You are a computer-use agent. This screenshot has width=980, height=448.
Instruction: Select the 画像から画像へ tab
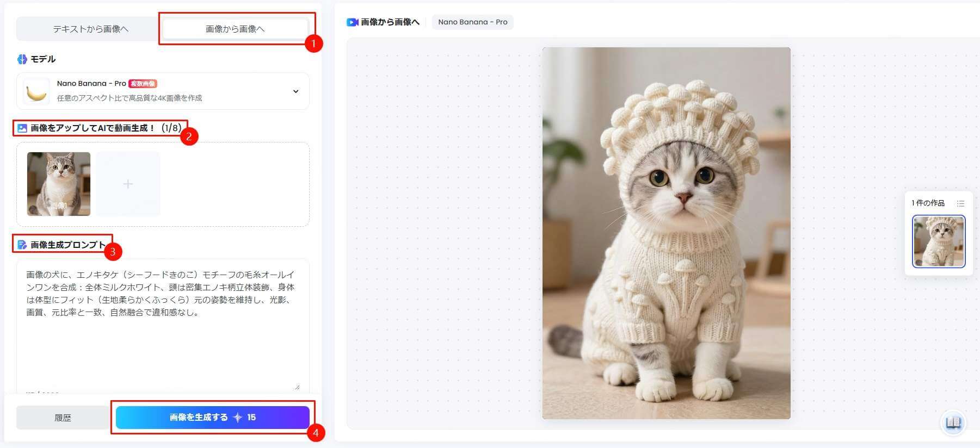tap(235, 29)
